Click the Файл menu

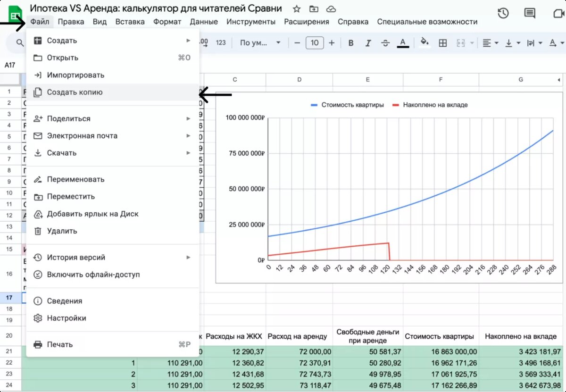coord(39,22)
